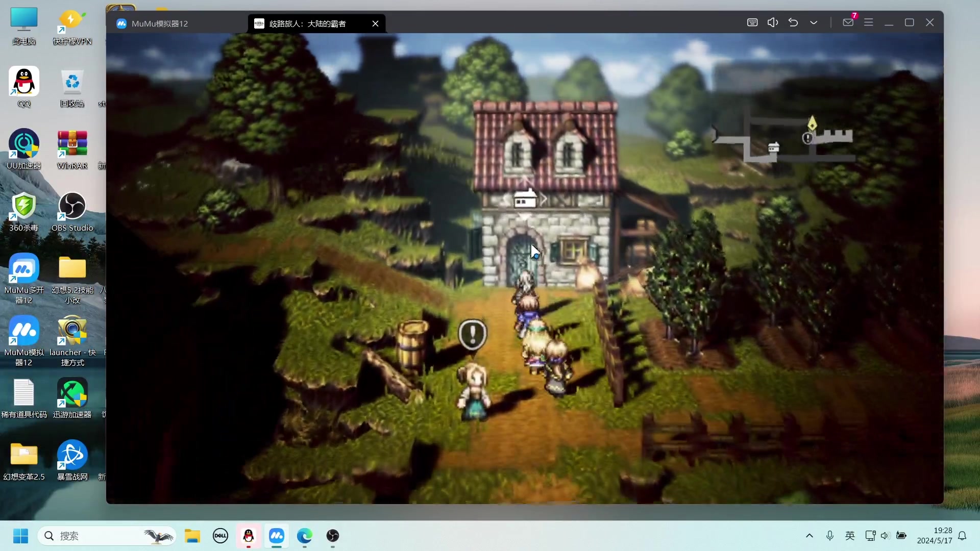Click the tray microphone icon

830,536
